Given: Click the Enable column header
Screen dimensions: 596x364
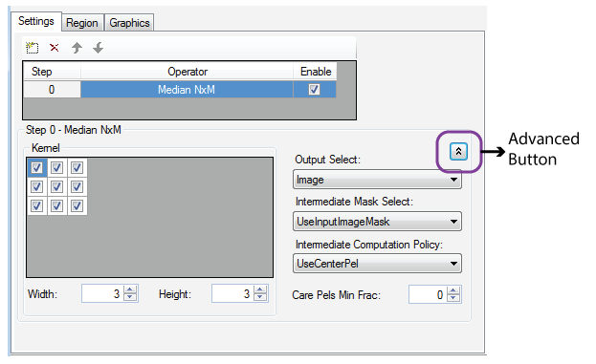Looking at the screenshot, I should point(316,72).
